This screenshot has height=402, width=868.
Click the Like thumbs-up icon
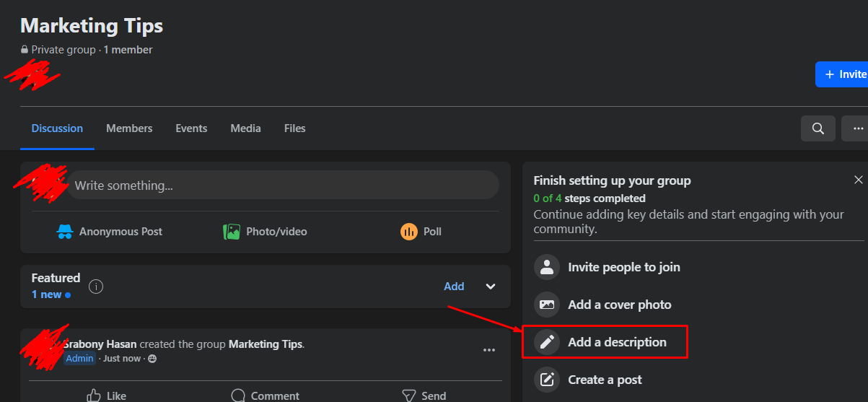[94, 396]
